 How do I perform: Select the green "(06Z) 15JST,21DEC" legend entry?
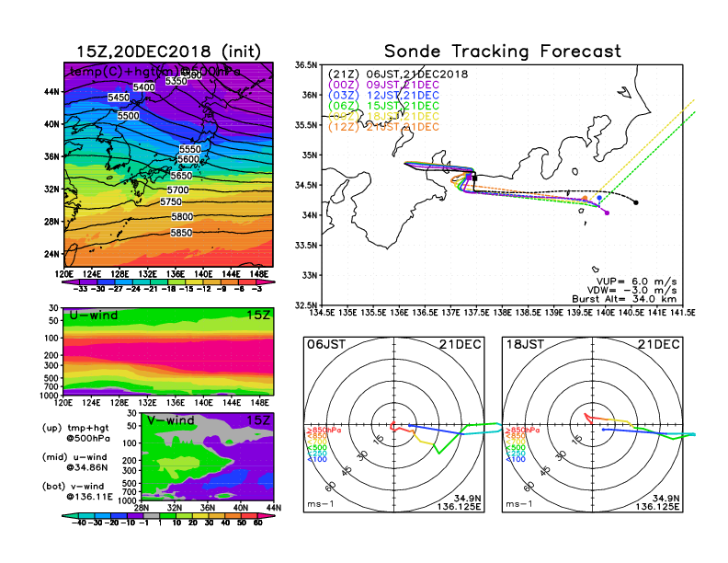coord(383,106)
